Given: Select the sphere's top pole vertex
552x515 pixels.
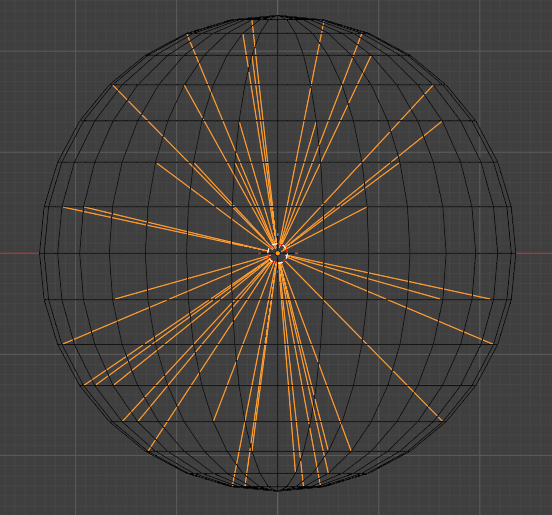Looking at the screenshot, I should [x=278, y=15].
